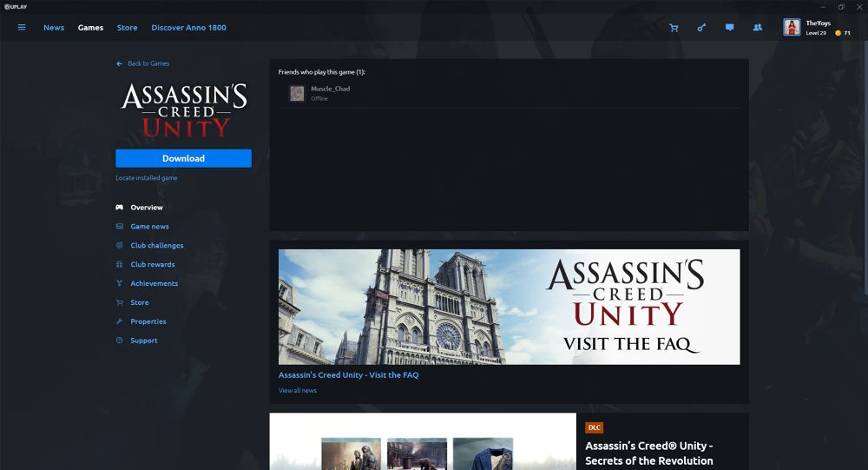Click the key activation icon

click(x=701, y=28)
